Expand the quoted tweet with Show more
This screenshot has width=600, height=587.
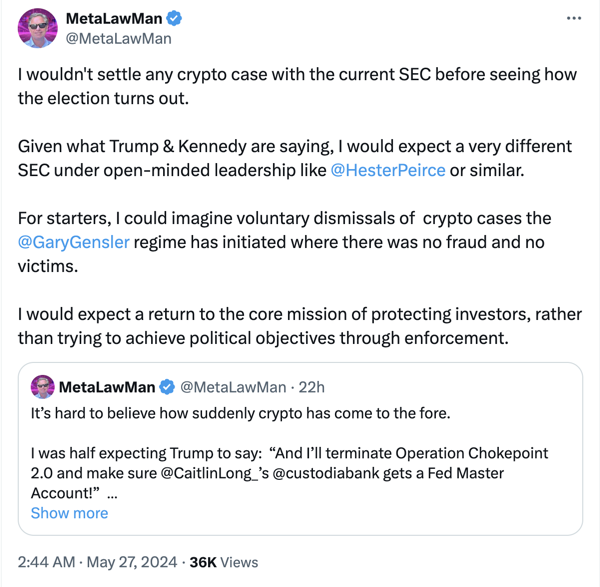69,513
